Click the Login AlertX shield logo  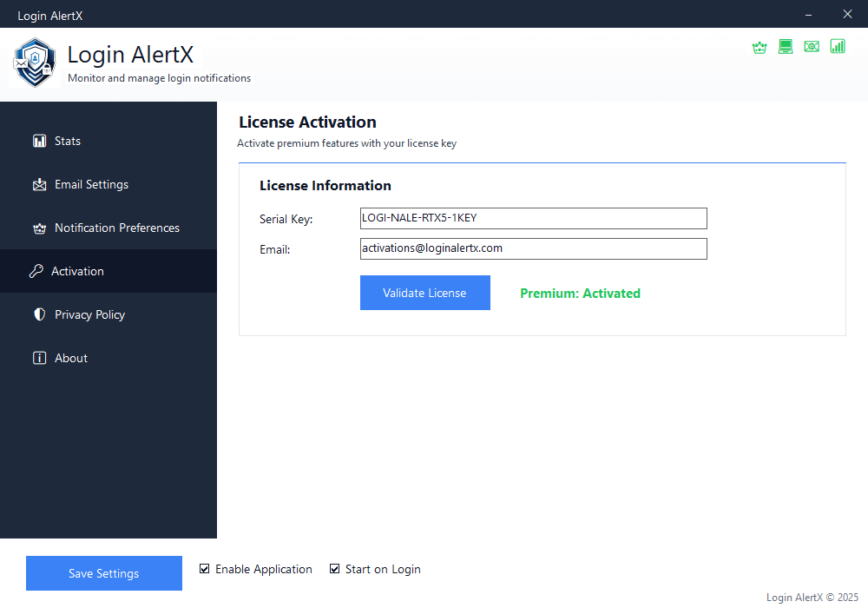click(35, 63)
